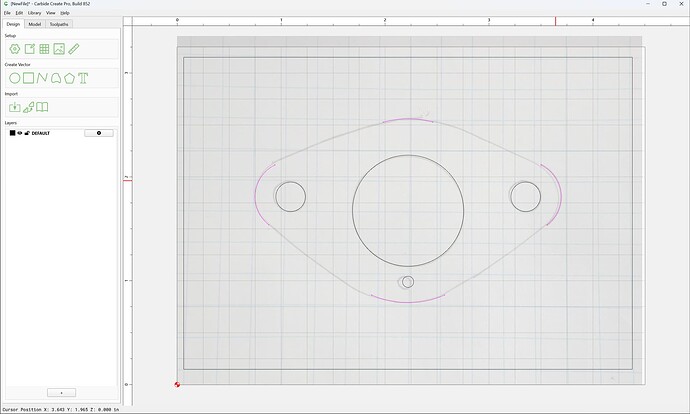Screen dimensions: 690x414
Task: Select the top magenta arc
Action: point(408,119)
